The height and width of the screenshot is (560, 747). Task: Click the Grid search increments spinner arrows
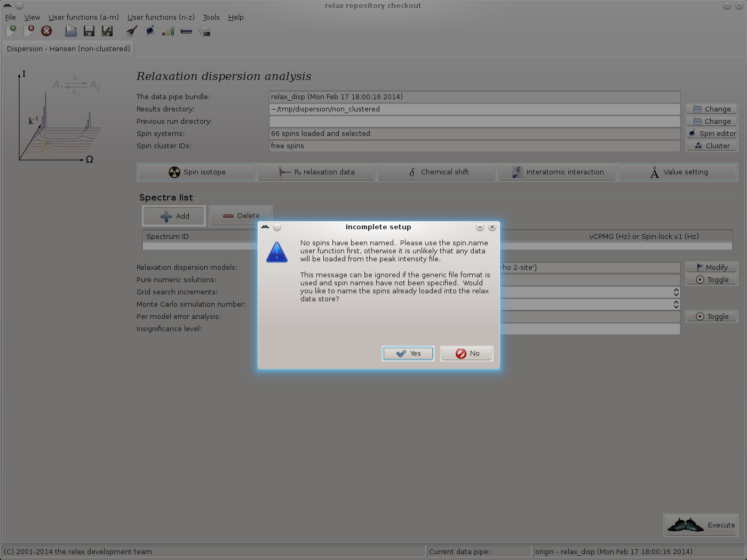(676, 292)
